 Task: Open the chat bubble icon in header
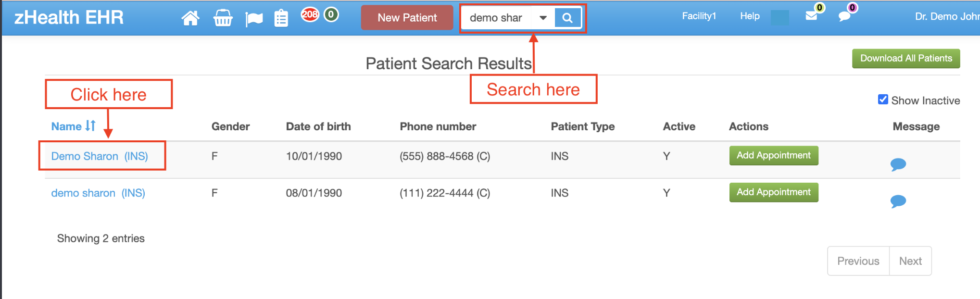[844, 16]
